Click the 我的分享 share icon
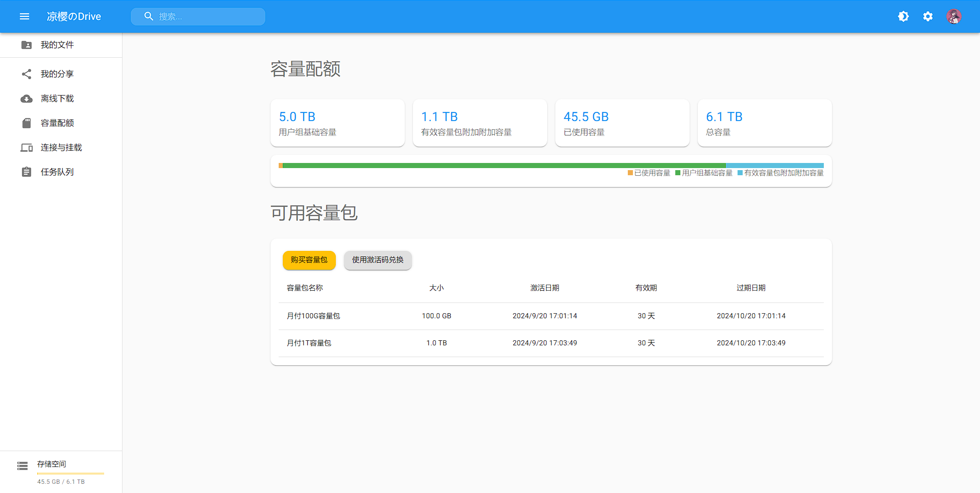 click(x=27, y=74)
